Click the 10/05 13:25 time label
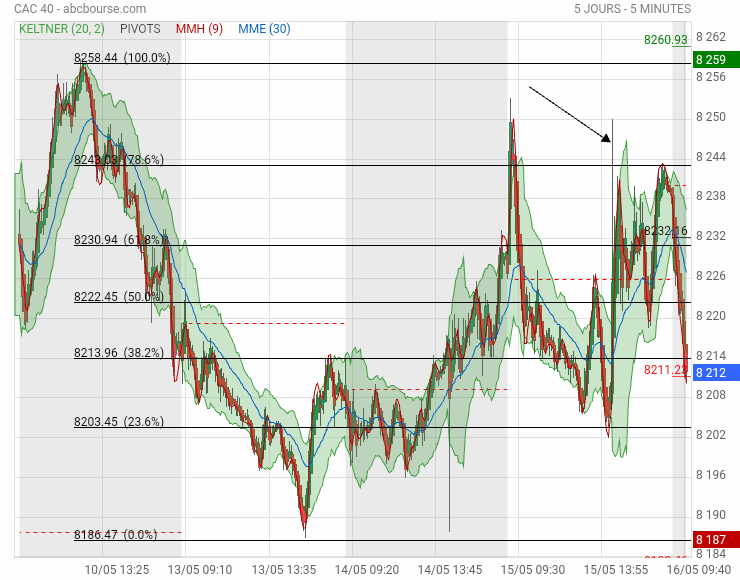 tap(117, 570)
